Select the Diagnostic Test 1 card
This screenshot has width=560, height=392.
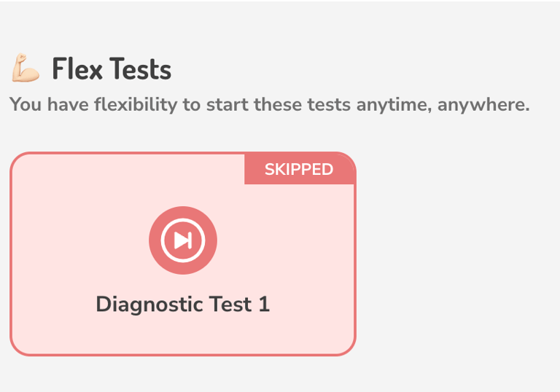[183, 254]
